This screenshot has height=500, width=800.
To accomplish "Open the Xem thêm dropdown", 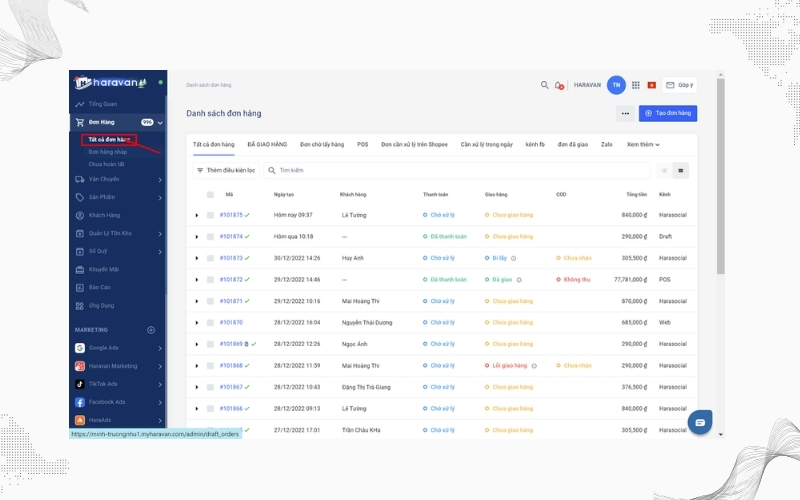I will tap(643, 145).
